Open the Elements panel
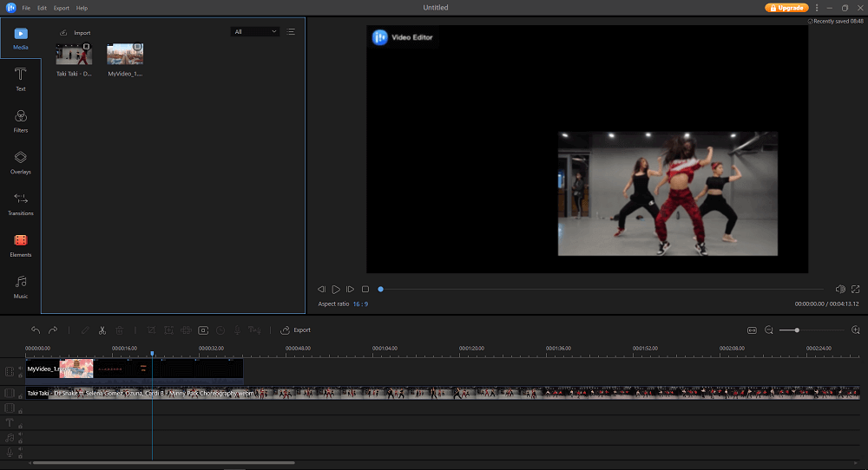 coord(20,245)
